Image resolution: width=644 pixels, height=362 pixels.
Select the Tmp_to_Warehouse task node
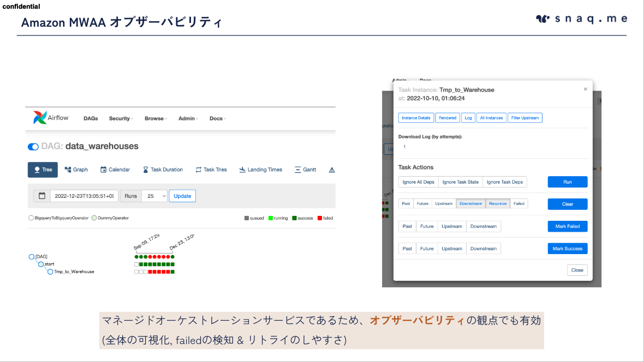[x=50, y=271]
